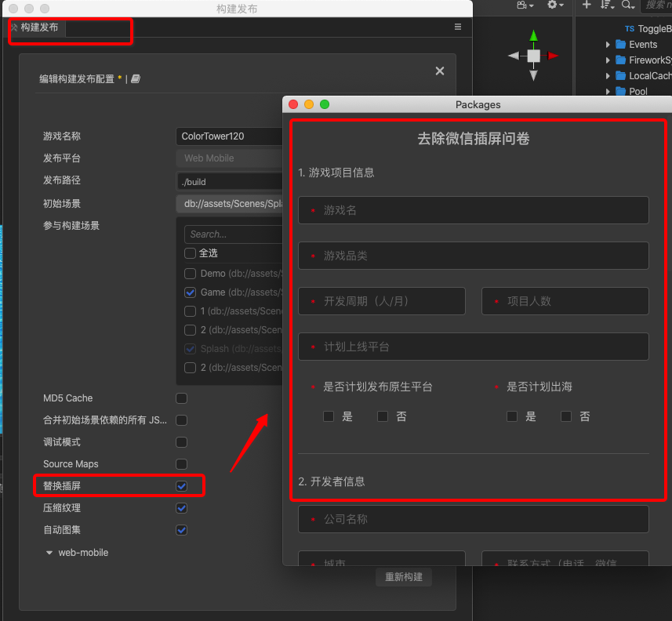Expand the FireworkS folder in the hierarchy
This screenshot has width=672, height=621.
(608, 60)
